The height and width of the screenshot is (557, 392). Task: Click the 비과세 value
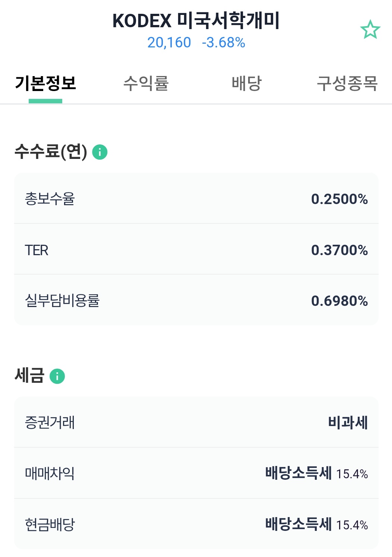tap(348, 423)
